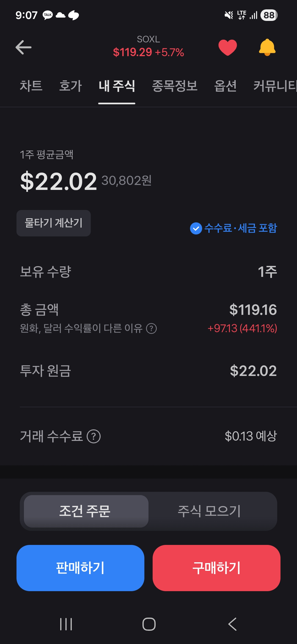Switch to the 주식 모으기 segment

[x=209, y=511]
